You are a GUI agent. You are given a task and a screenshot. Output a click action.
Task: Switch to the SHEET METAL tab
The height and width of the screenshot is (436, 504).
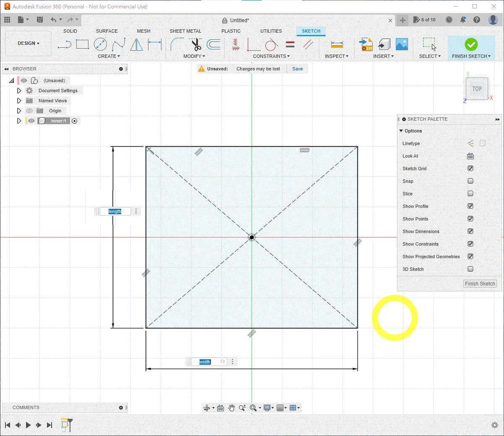185,31
